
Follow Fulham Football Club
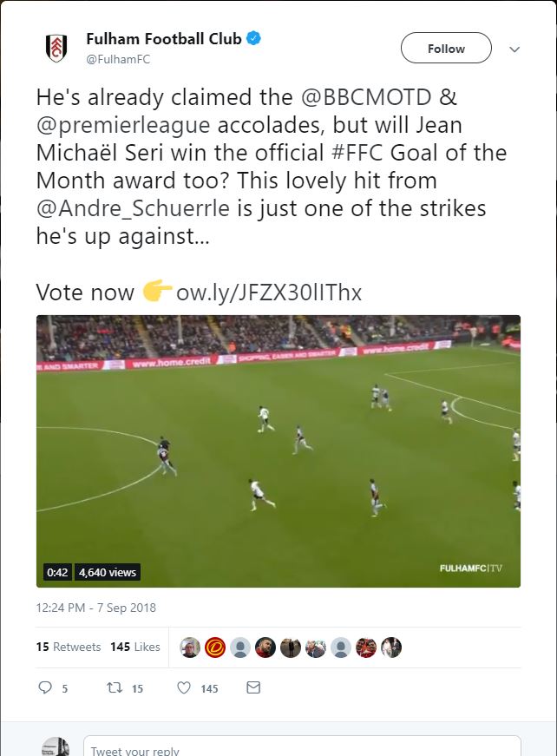pyautogui.click(x=446, y=48)
